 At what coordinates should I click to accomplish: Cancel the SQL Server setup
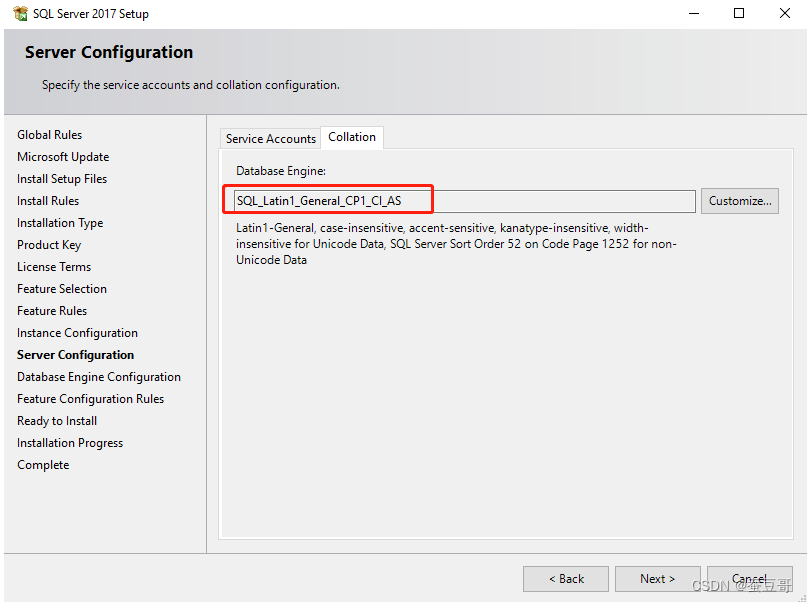[x=749, y=579]
